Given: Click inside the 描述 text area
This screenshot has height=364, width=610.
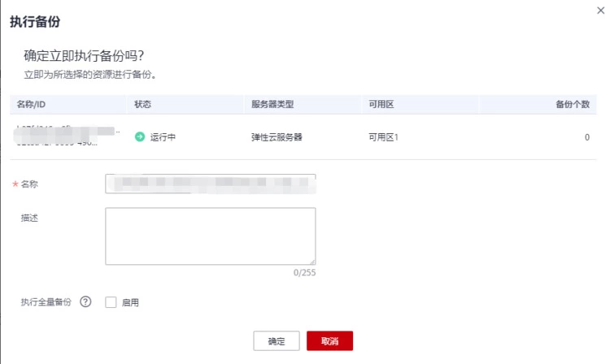Looking at the screenshot, I should pos(210,236).
